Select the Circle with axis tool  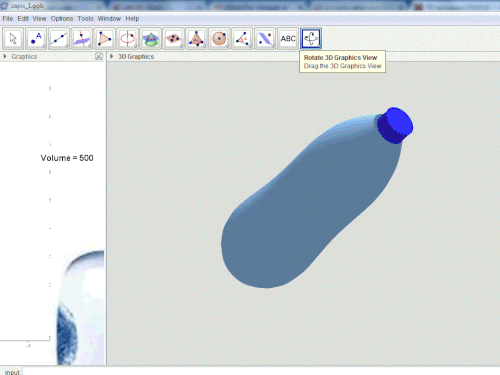coord(128,39)
